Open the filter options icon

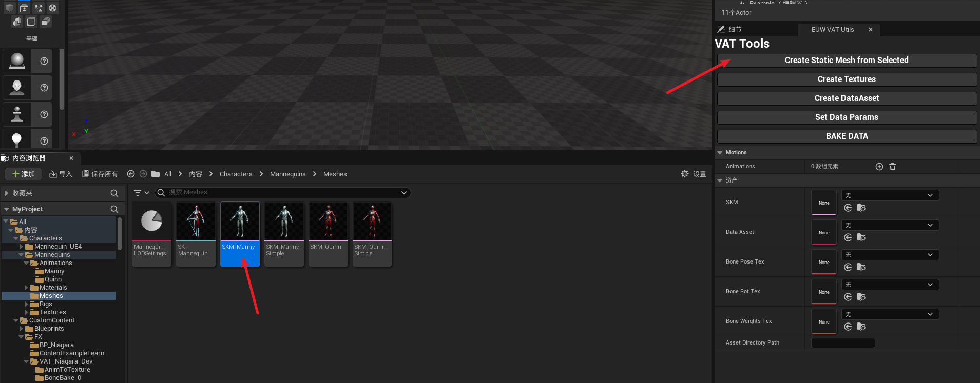pyautogui.click(x=141, y=193)
